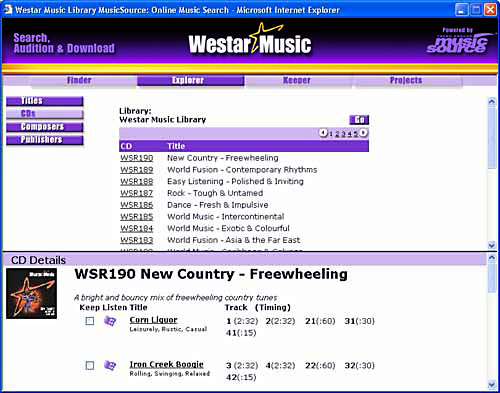Click CD Details scrollbar down arrow
This screenshot has width=500, height=393.
coord(492,385)
